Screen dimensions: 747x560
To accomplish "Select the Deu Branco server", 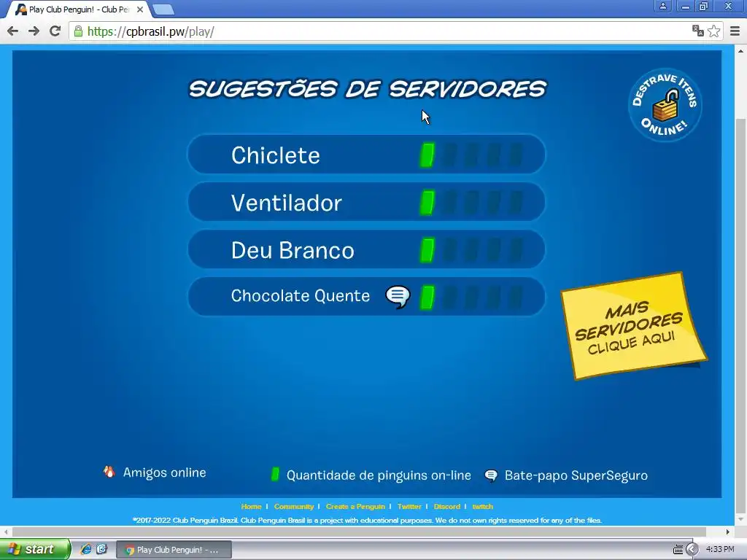I will click(366, 249).
